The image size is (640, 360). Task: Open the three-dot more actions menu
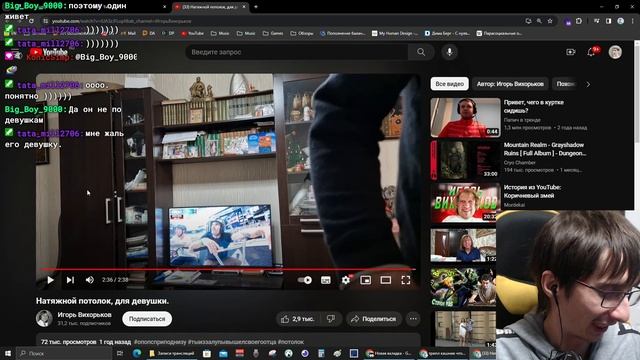[413, 319]
